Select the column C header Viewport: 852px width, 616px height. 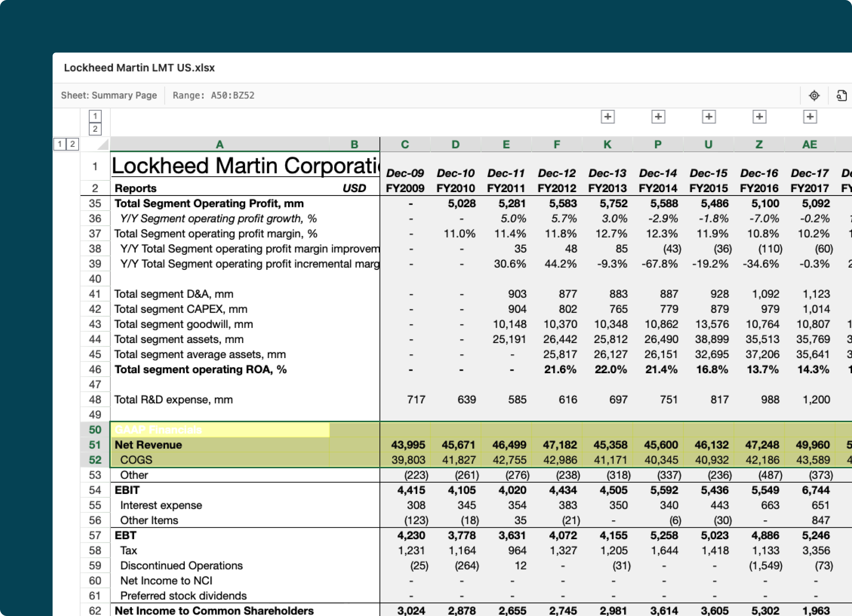405,144
